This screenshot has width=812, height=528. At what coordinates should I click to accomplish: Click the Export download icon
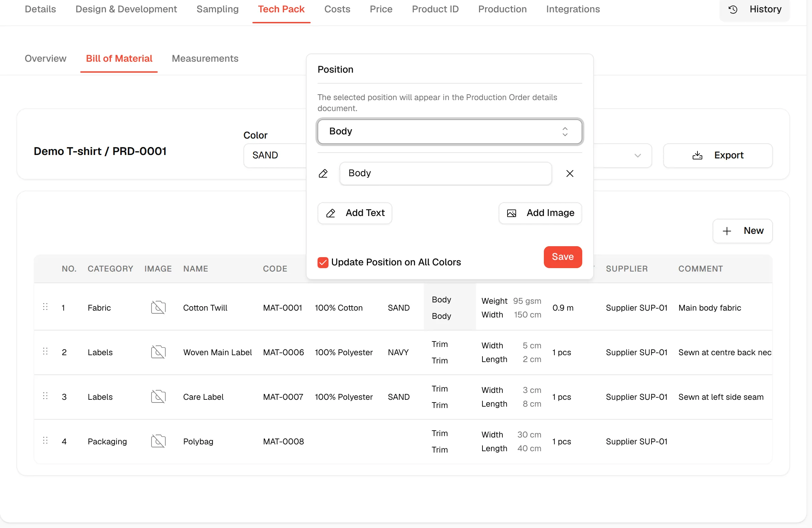click(697, 155)
